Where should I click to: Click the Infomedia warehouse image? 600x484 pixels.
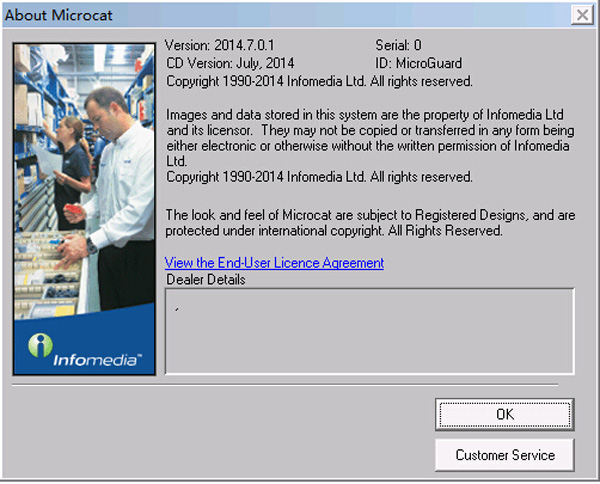[x=84, y=209]
